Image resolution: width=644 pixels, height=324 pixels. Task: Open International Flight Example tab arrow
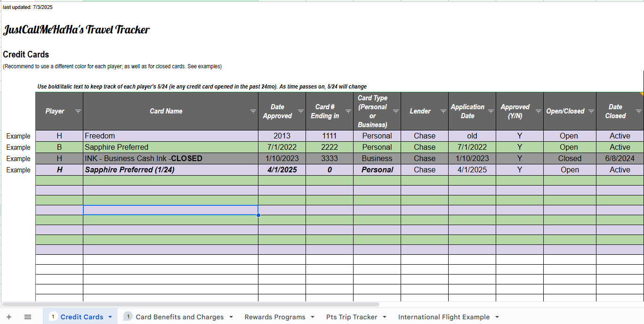[x=497, y=317]
